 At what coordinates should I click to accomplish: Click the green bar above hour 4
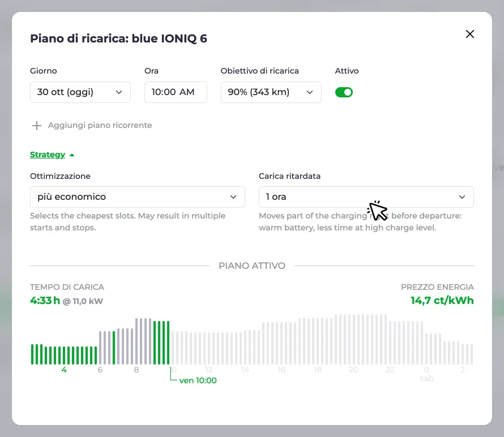point(63,355)
